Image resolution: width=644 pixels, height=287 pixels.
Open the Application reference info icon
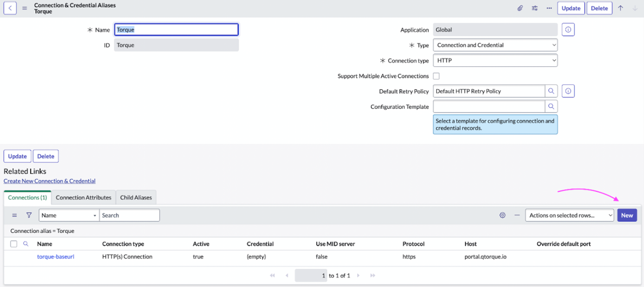(x=568, y=29)
